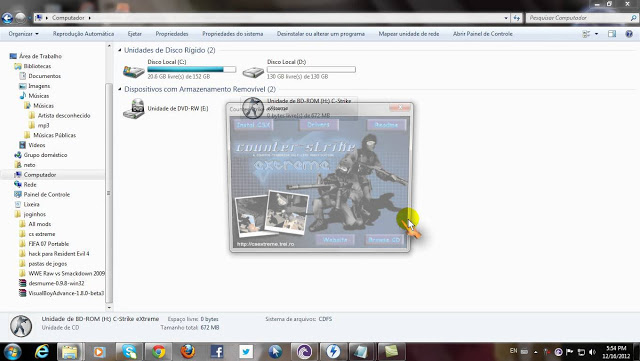This screenshot has height=361, width=640.
Task: Click the Twitter taskbar icon
Action: pos(246,352)
